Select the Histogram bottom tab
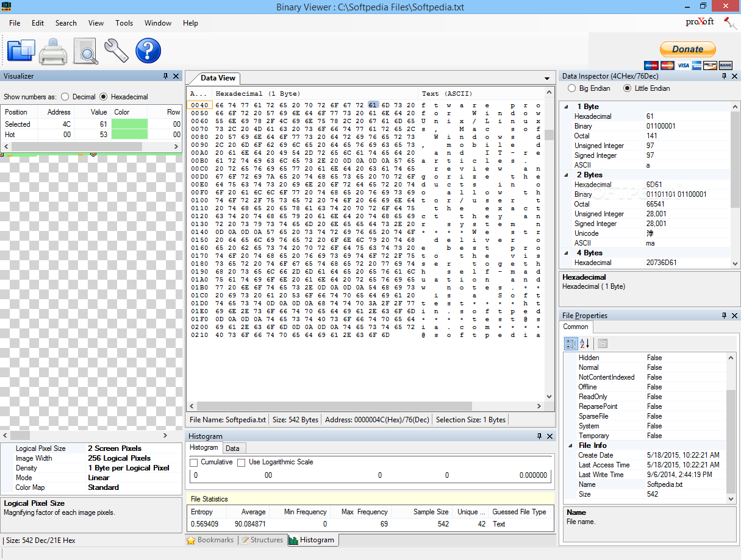Viewport: 741px width, 560px height. (312, 540)
